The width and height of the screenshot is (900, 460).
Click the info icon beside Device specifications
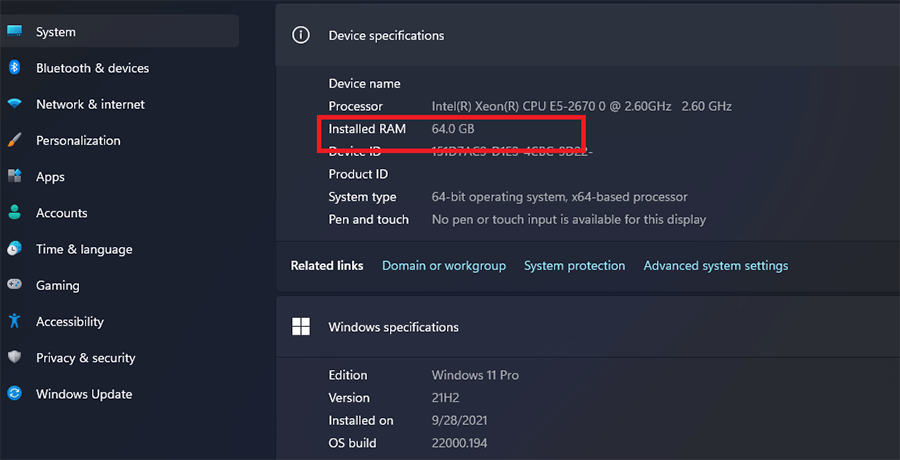[300, 35]
